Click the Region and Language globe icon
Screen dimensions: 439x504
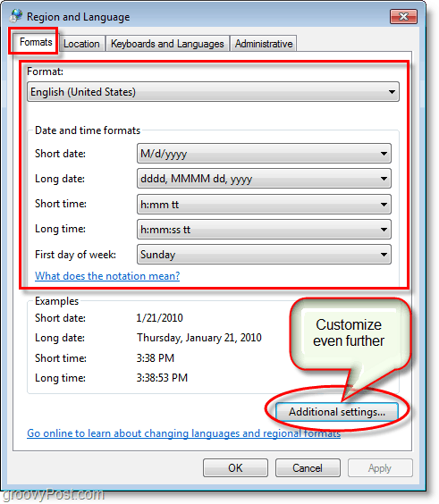[x=16, y=16]
